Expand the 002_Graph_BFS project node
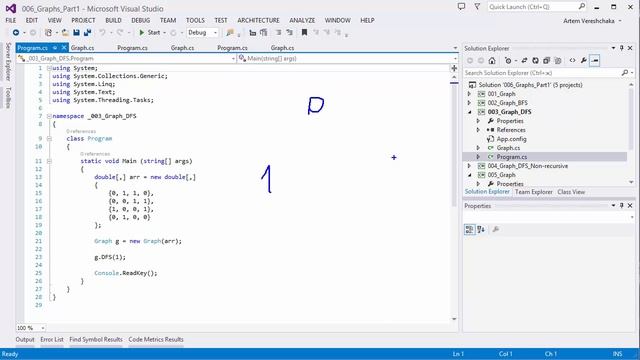 pos(469,103)
